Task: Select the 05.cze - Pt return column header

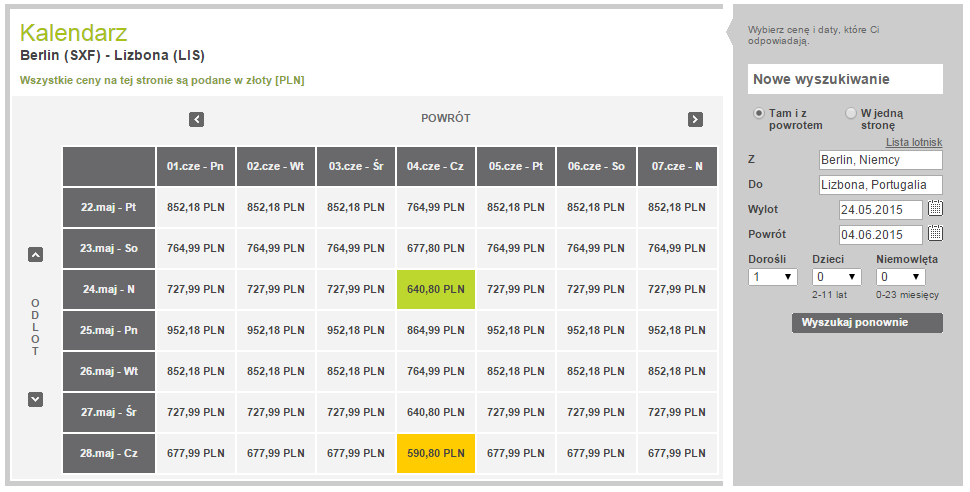Action: pyautogui.click(x=516, y=166)
